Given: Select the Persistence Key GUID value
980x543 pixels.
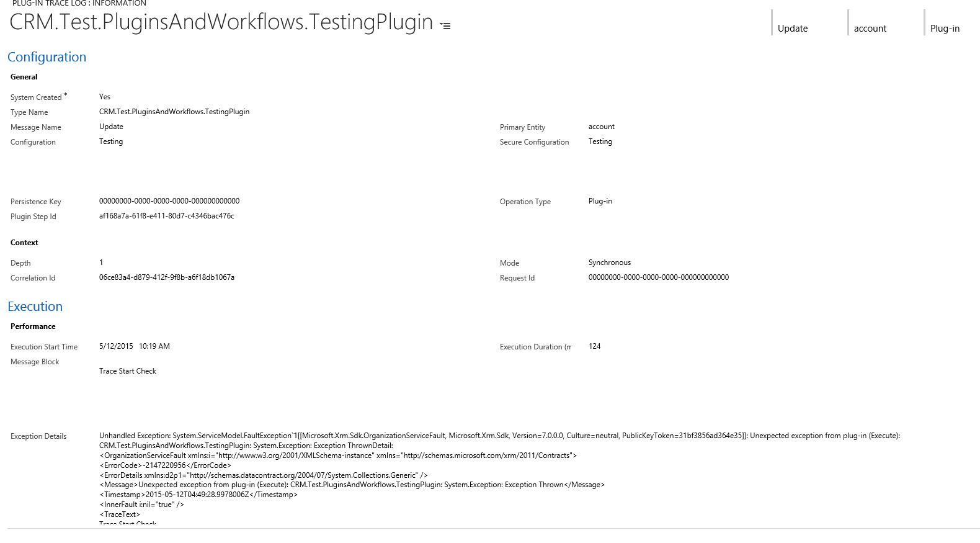Looking at the screenshot, I should click(169, 201).
